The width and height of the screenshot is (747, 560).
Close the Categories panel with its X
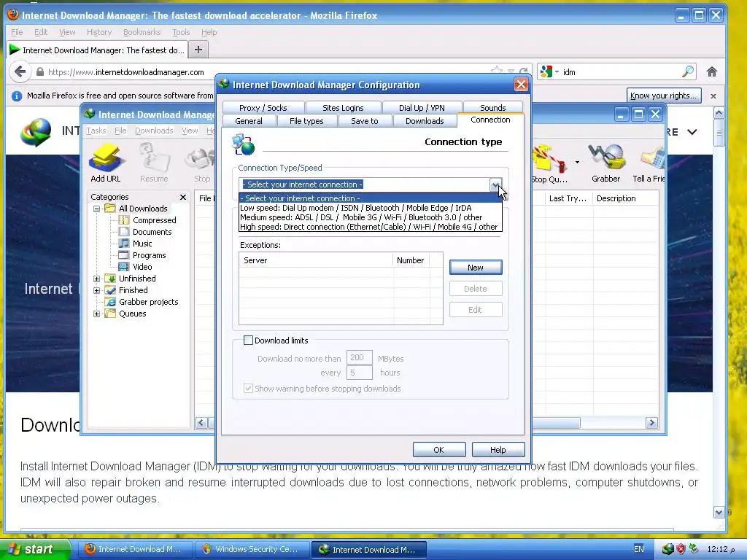[183, 197]
